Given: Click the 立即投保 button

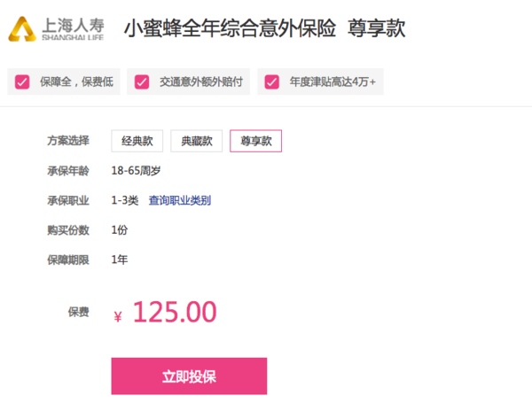Looking at the screenshot, I should tap(189, 376).
